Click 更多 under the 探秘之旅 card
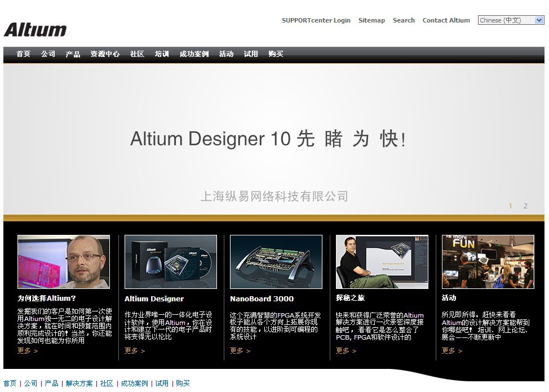The height and width of the screenshot is (392, 549). (346, 350)
